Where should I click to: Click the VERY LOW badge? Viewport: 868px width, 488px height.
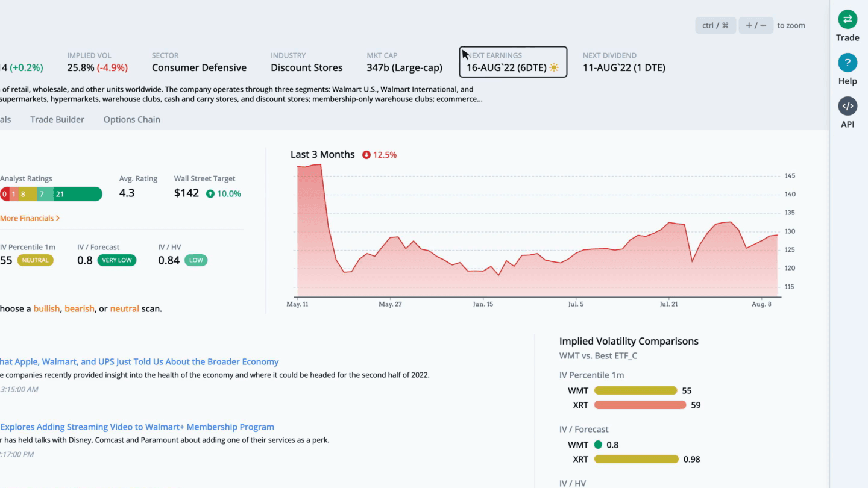[x=116, y=260]
